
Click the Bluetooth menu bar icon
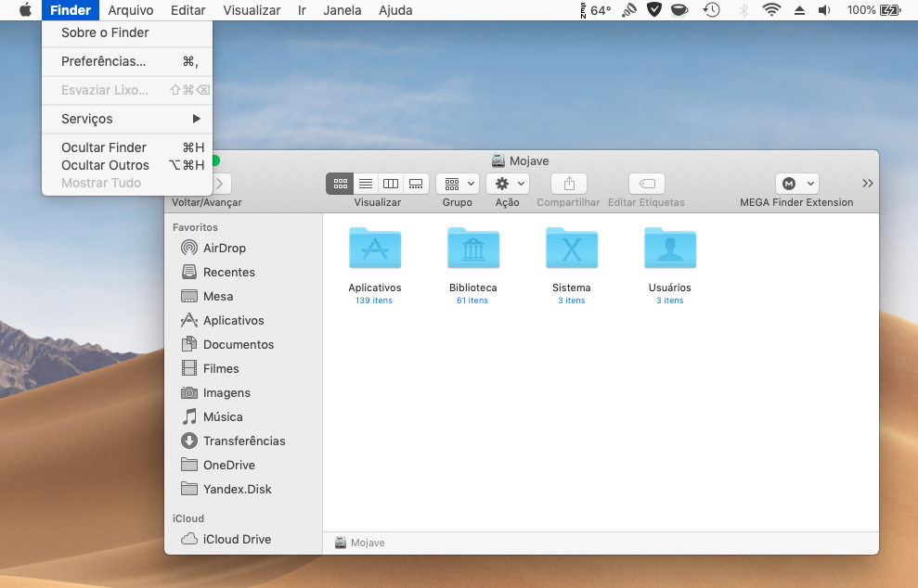[x=743, y=10]
